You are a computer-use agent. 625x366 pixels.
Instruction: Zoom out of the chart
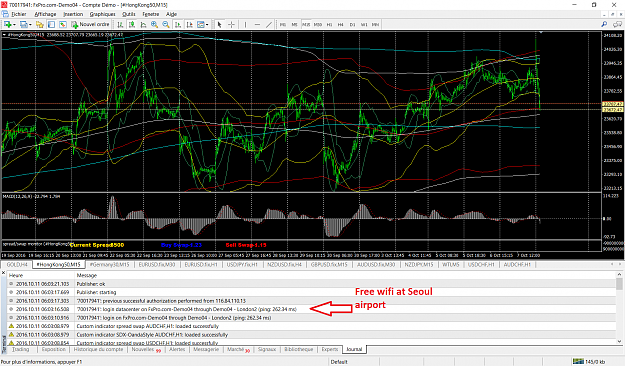click(166, 25)
